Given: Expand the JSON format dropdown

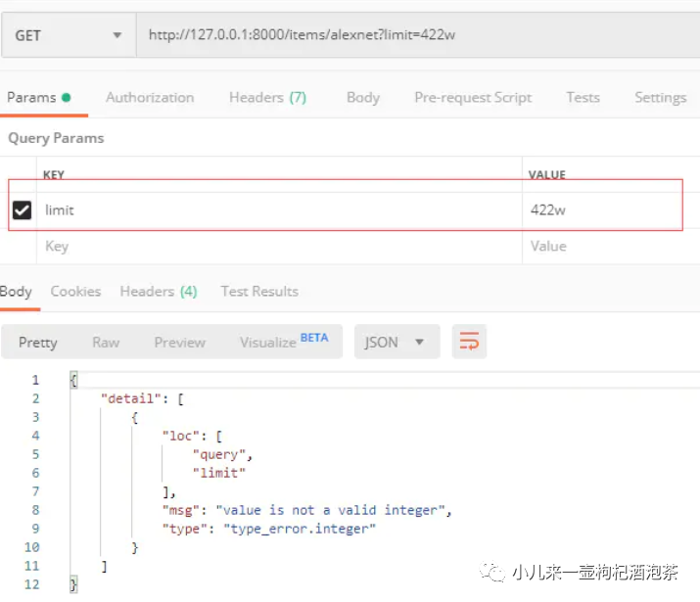Looking at the screenshot, I should [x=396, y=342].
